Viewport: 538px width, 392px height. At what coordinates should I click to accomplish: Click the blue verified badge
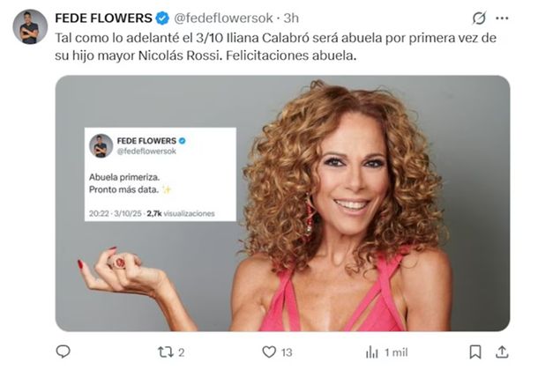tap(162, 18)
